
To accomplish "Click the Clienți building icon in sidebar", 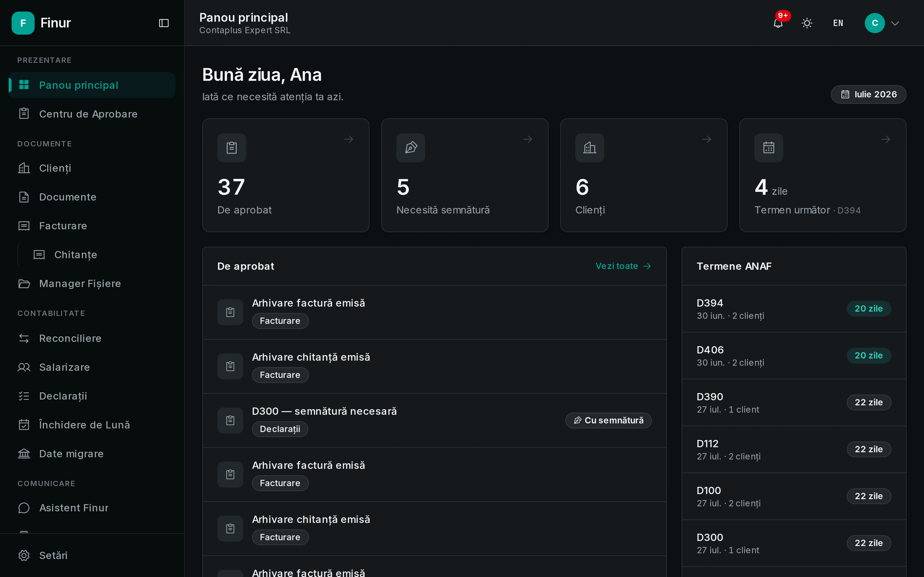I will point(24,168).
